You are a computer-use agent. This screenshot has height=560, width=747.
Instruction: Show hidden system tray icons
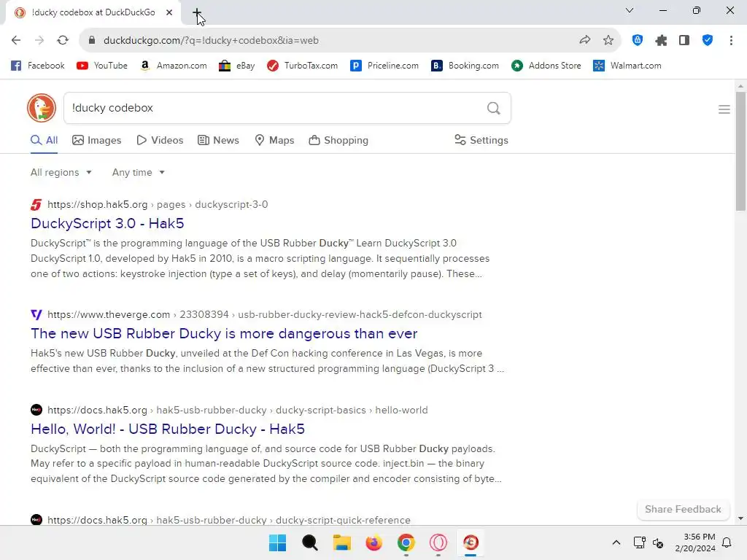(x=616, y=542)
